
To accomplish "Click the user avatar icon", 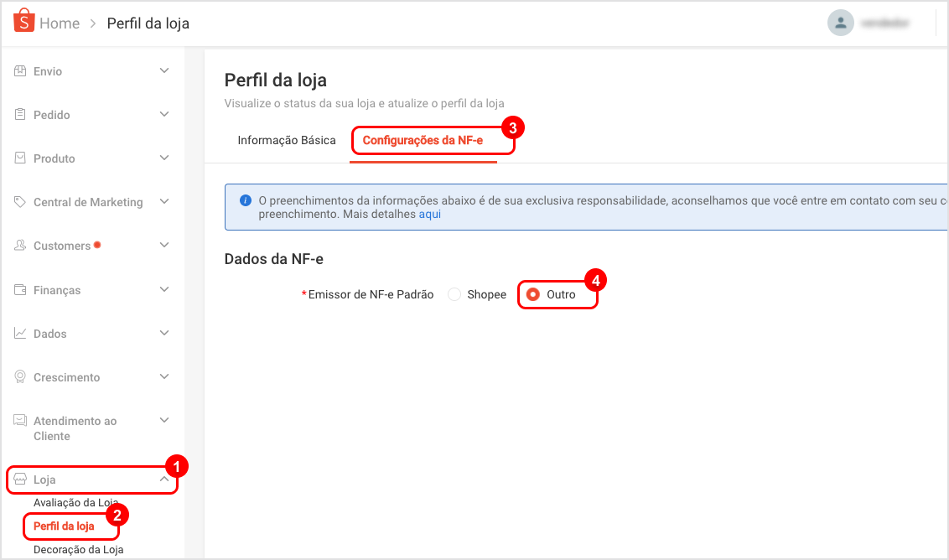I will (840, 23).
